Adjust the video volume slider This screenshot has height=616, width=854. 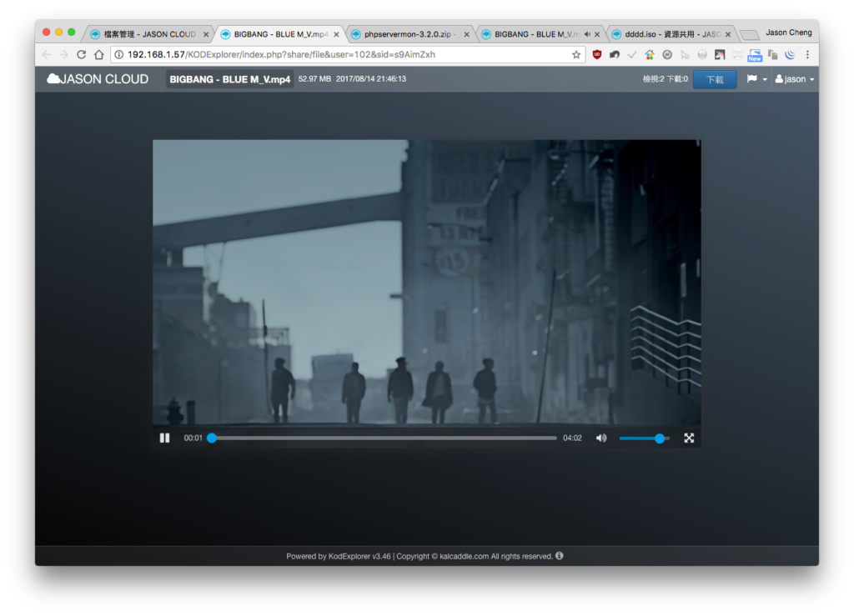click(x=645, y=438)
